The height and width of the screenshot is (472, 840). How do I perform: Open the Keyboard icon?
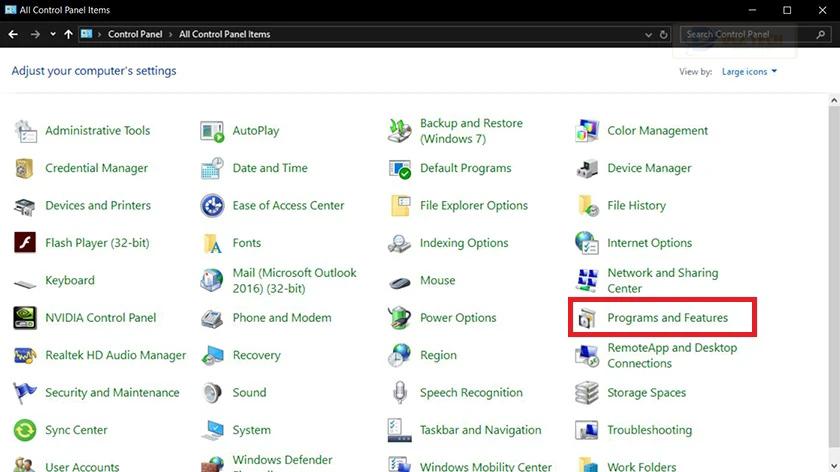(25, 283)
